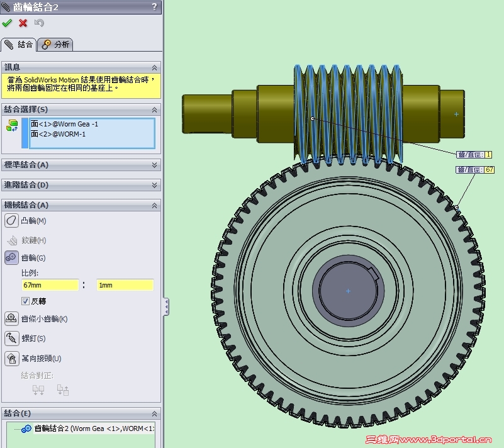Expand the 標準結合(A) section
The height and width of the screenshot is (448, 504).
154,165
